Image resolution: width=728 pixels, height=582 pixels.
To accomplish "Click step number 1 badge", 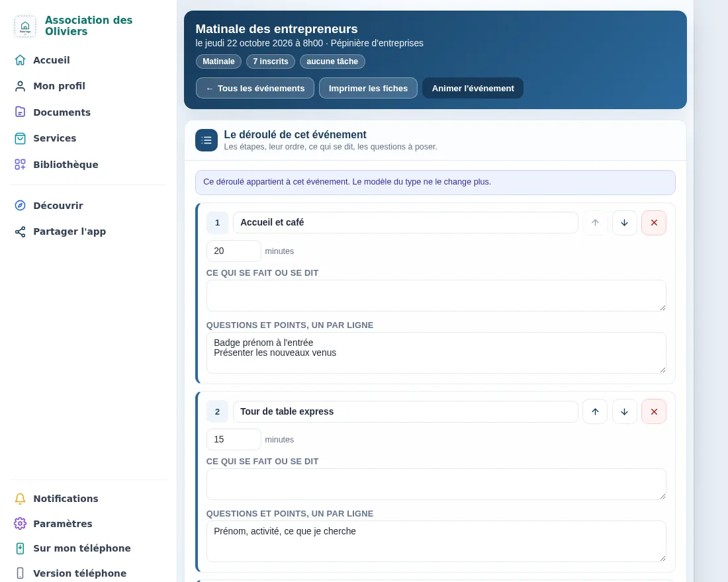I will tap(217, 223).
